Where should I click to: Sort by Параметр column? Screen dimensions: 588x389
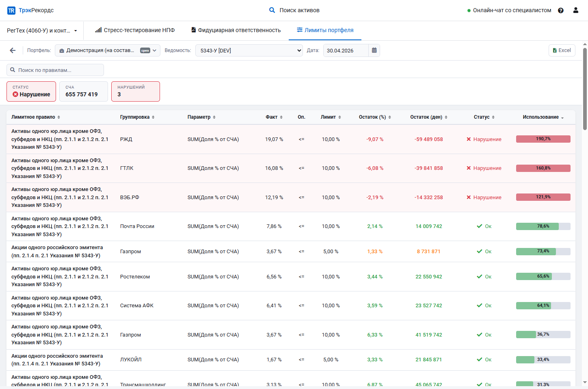coord(201,117)
